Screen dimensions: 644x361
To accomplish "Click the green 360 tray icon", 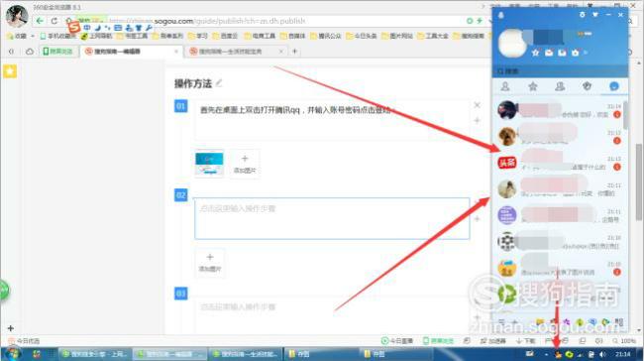I will pos(570,354).
